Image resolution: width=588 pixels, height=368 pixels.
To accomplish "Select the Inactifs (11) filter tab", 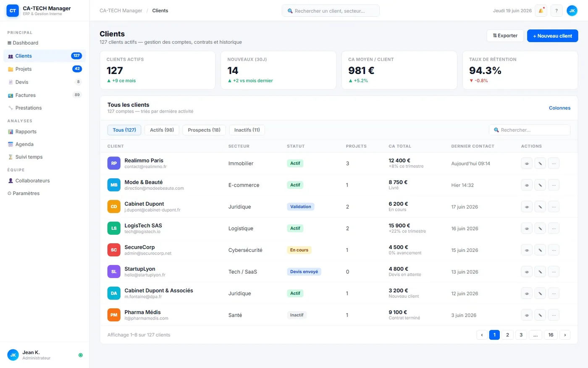I will tap(247, 130).
